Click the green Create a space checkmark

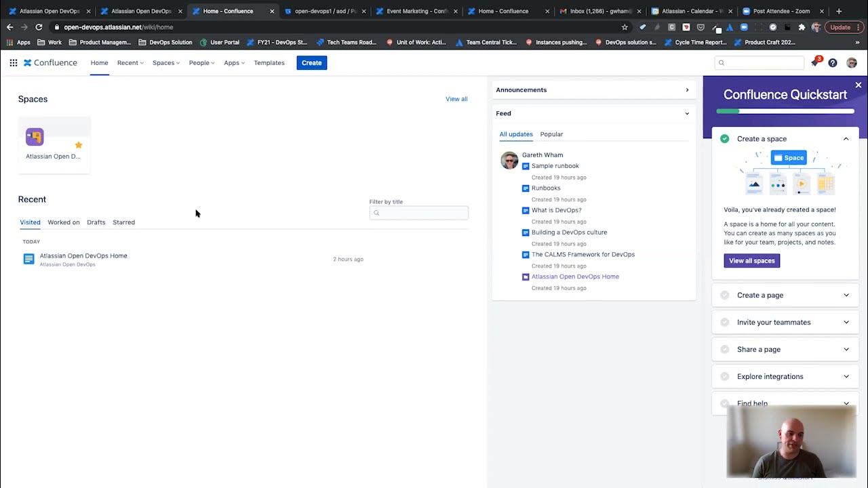pyautogui.click(x=724, y=139)
